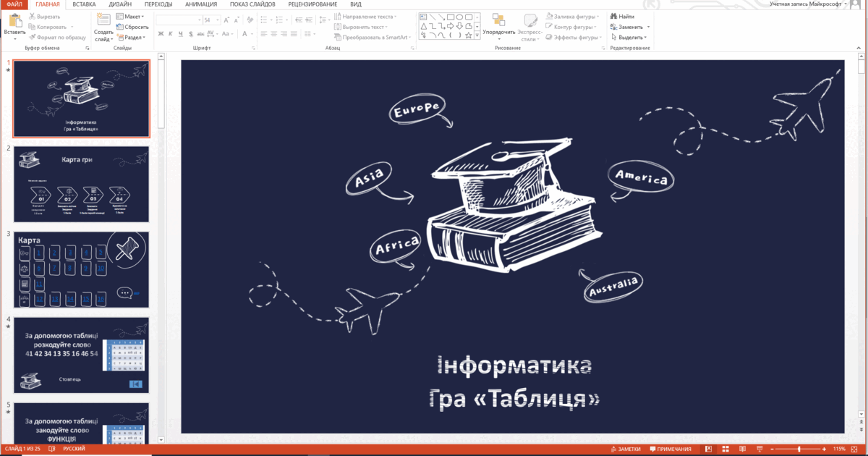This screenshot has width=868, height=456.
Task: Switch to the АНИМАЦИЯ (Animations) tab
Action: click(202, 4)
